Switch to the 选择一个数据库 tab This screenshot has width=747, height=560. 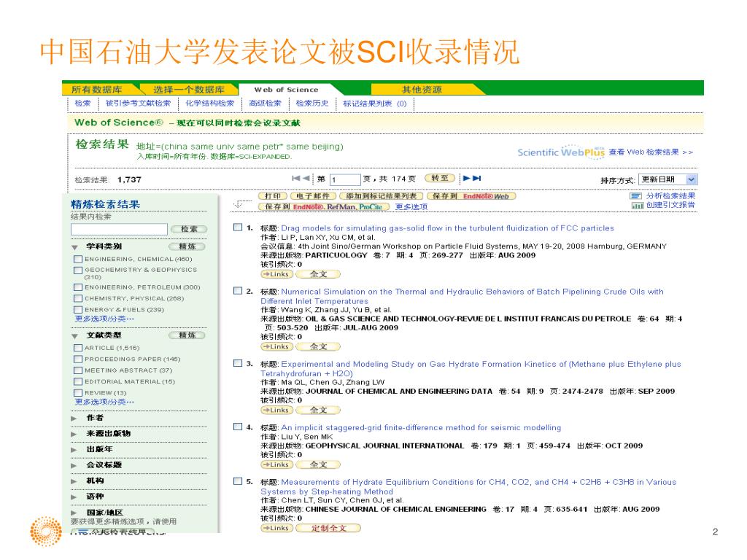coord(189,89)
